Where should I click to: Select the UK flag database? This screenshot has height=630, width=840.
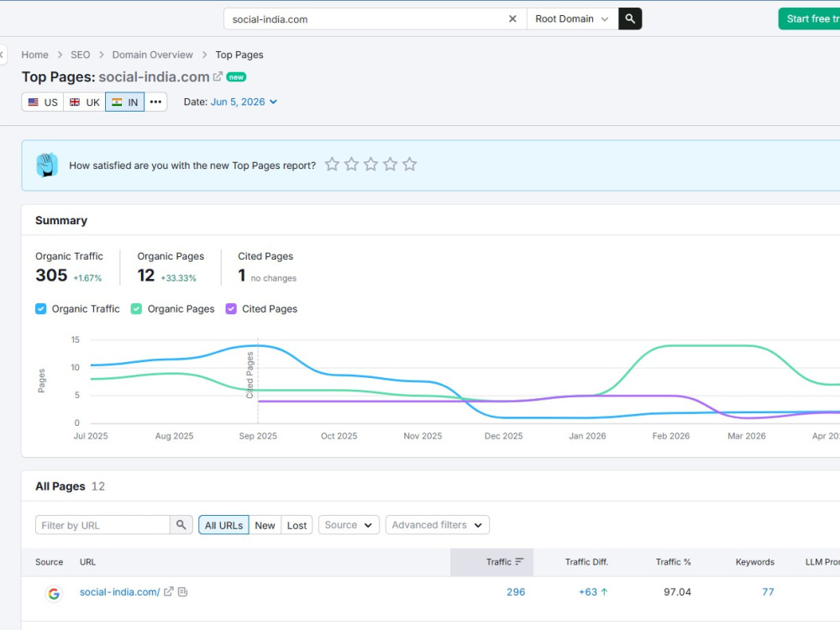tap(85, 102)
